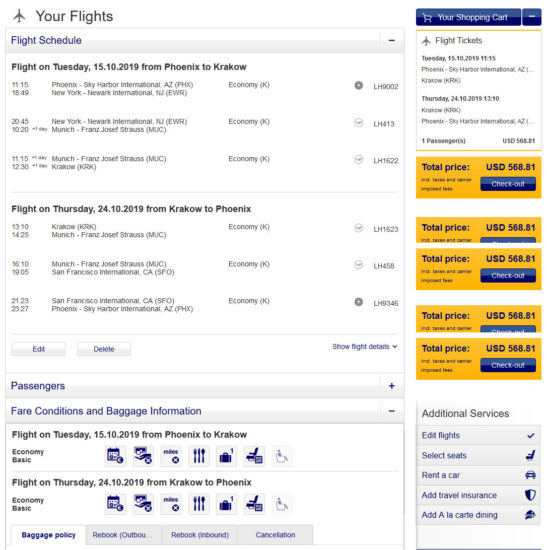Expand the Passengers section
The height and width of the screenshot is (550, 547).
[x=392, y=386]
